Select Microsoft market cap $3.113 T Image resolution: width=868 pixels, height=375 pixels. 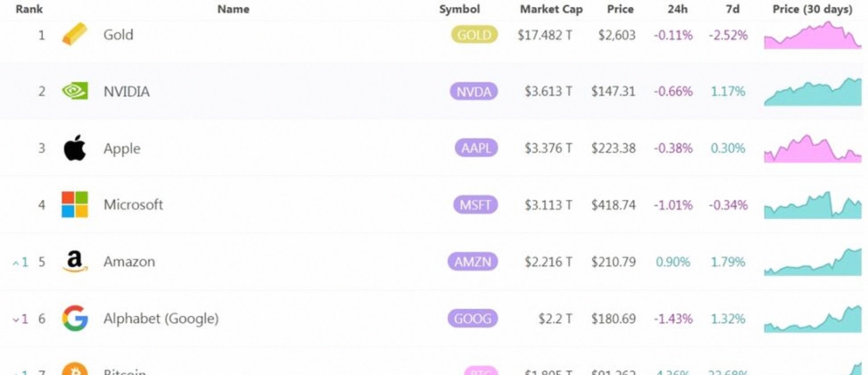pyautogui.click(x=548, y=205)
